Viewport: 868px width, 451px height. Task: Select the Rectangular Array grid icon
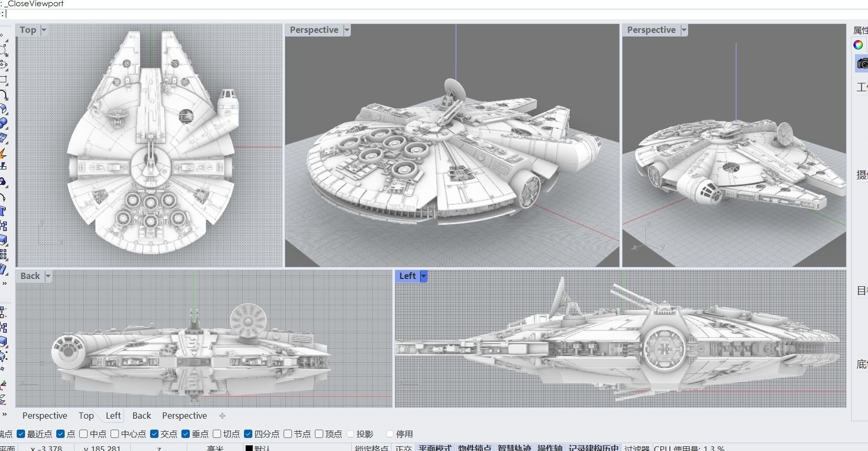(x=3, y=254)
